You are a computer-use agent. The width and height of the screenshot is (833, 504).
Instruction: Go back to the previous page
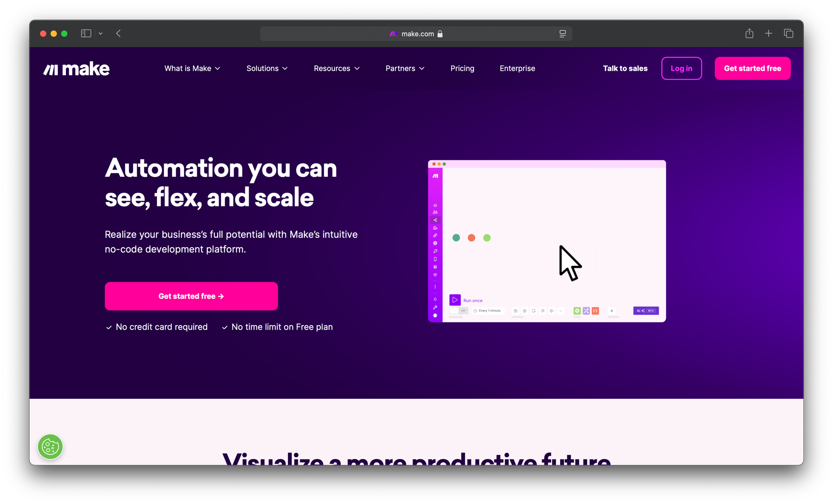tap(118, 33)
